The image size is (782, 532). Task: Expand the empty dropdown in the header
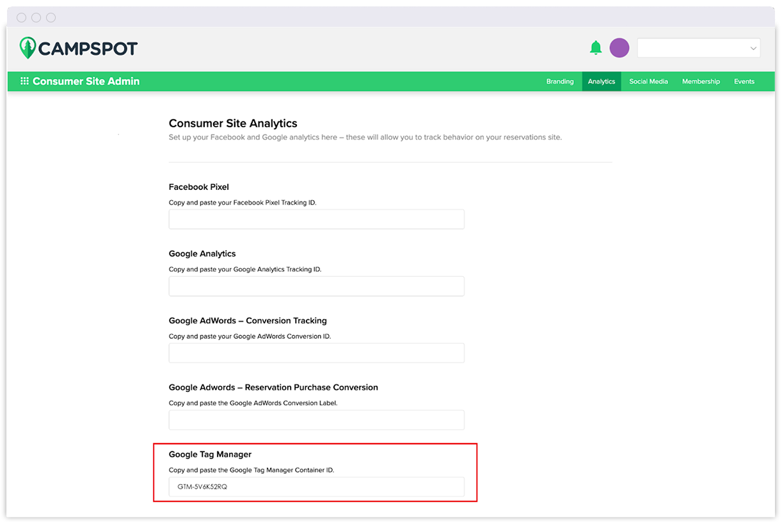point(698,48)
